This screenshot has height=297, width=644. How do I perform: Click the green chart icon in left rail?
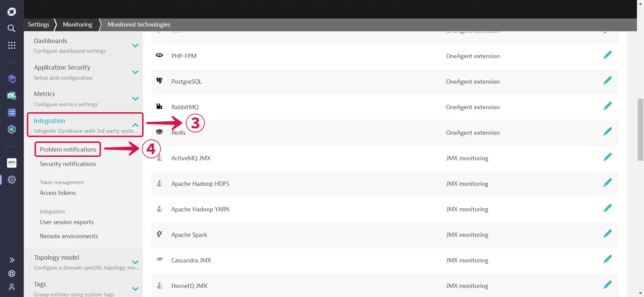[12, 96]
